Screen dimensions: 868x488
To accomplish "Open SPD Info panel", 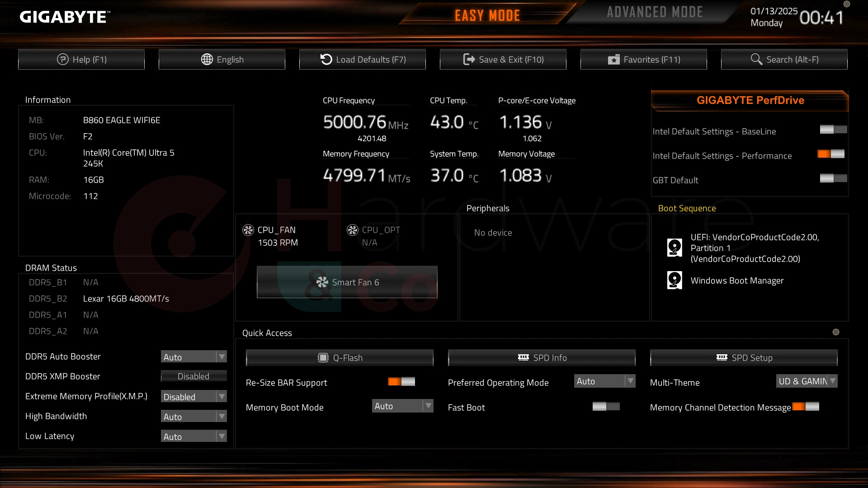I will (541, 357).
